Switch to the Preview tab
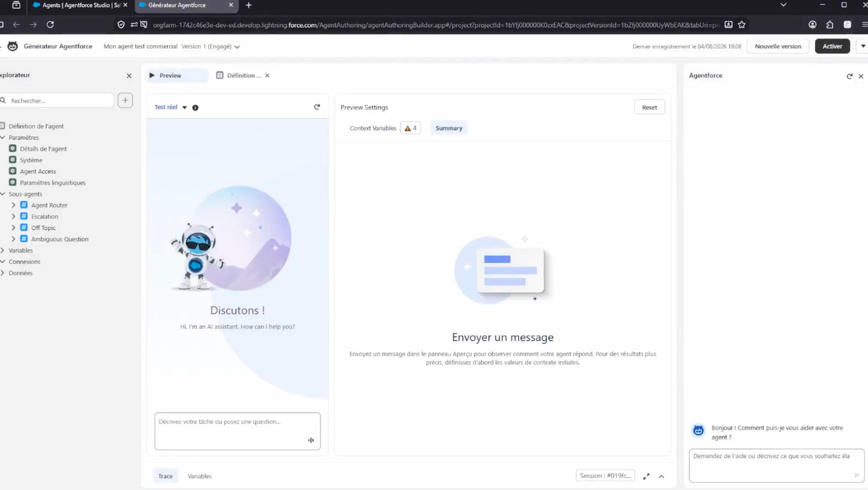The height and width of the screenshot is (490, 868). tap(176, 75)
